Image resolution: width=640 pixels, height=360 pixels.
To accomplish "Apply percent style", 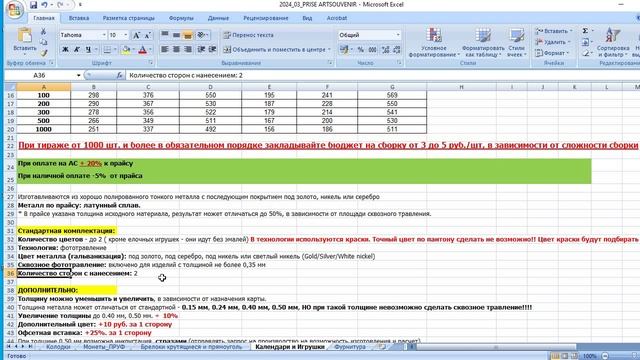I will (x=360, y=49).
